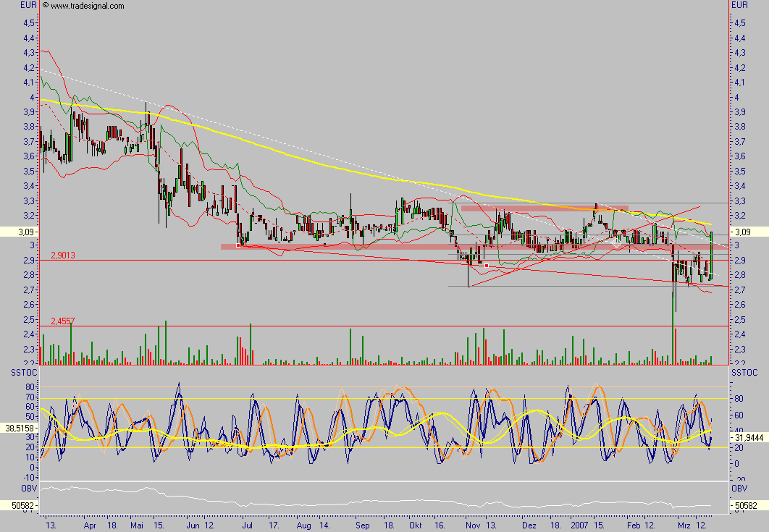The width and height of the screenshot is (769, 532).
Task: Click the EUR currency label at top left
Action: (x=10, y=5)
